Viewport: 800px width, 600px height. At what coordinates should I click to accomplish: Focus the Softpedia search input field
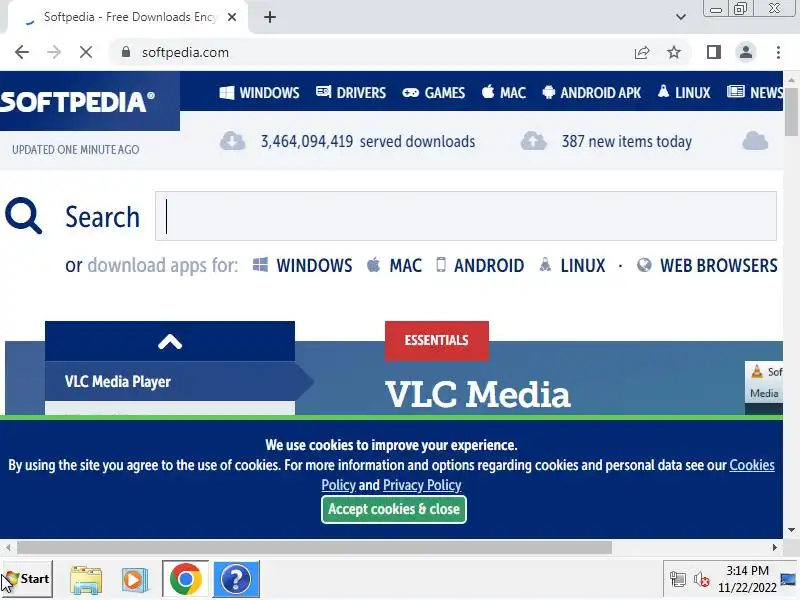click(x=466, y=216)
